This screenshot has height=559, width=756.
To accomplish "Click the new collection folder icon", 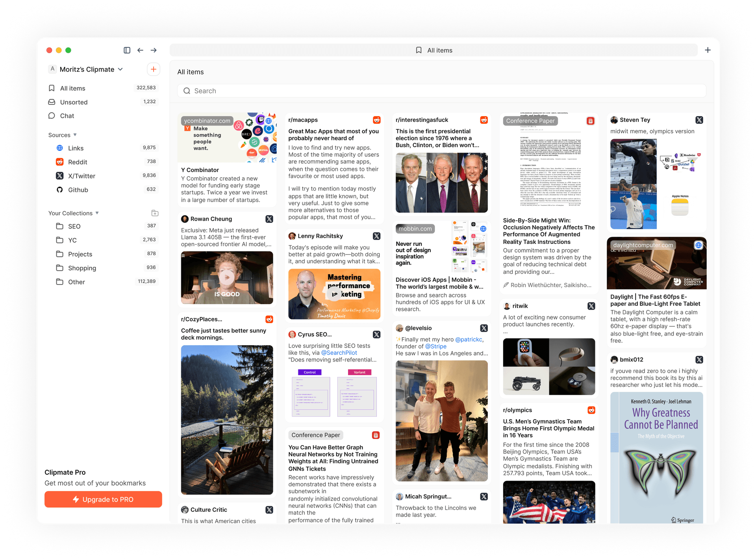I will point(155,213).
